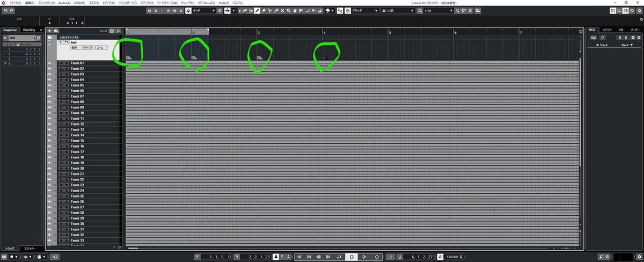Select the Glue tool

(276, 10)
